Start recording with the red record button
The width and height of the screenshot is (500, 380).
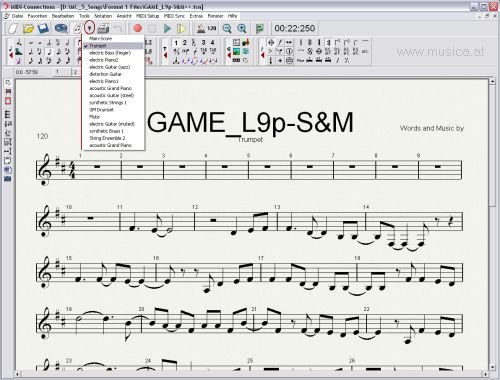[x=137, y=29]
